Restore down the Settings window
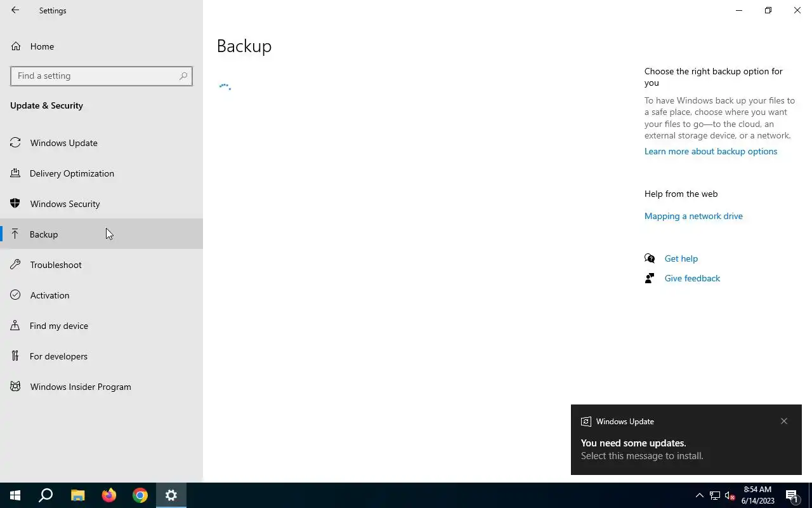Screen dimensions: 812x508 768,10
